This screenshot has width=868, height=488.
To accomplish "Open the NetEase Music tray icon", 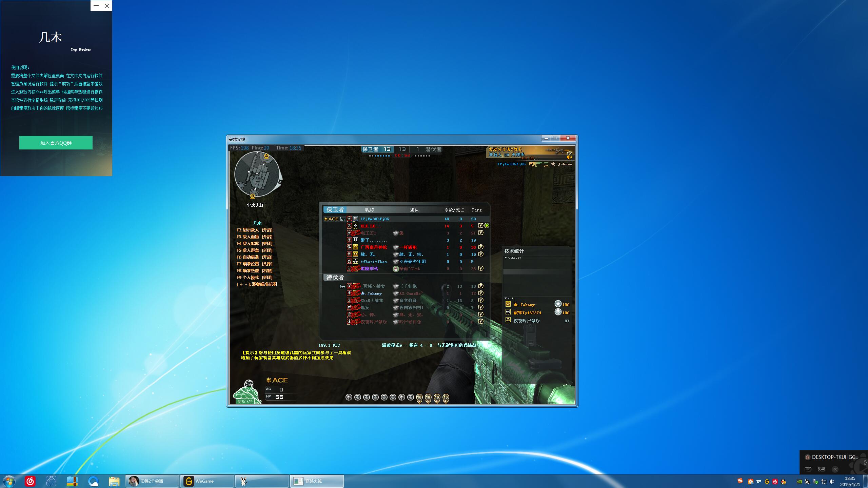I will (x=775, y=482).
